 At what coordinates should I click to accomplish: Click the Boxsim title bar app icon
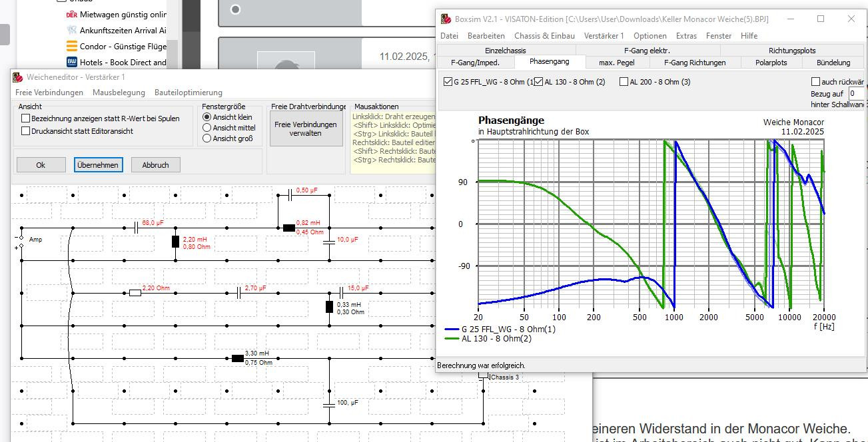pyautogui.click(x=446, y=19)
